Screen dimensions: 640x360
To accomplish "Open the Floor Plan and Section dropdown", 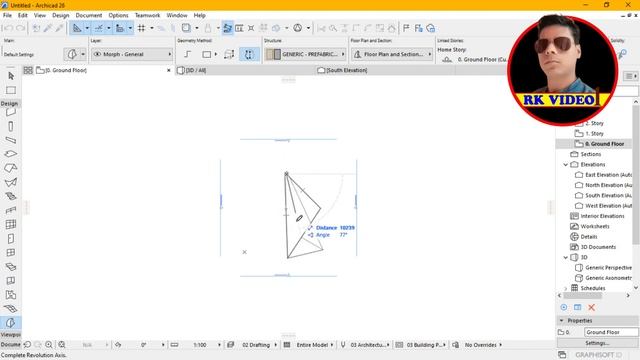I will (x=392, y=54).
